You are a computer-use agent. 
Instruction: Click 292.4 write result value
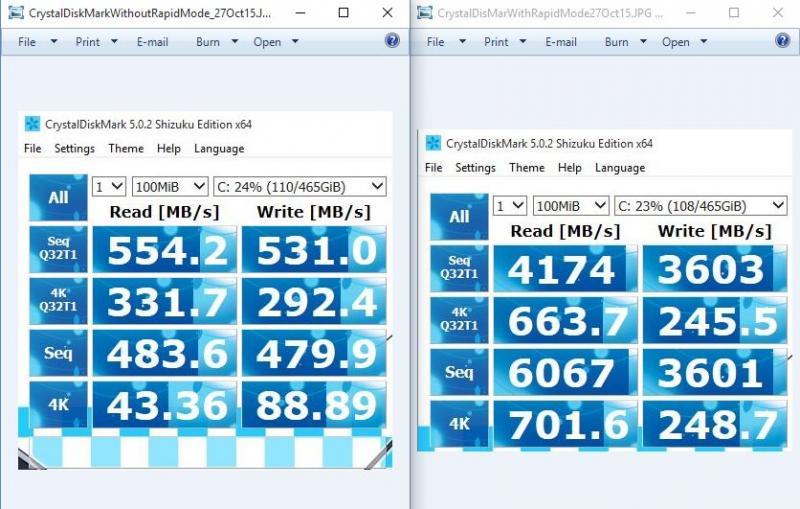(x=314, y=301)
